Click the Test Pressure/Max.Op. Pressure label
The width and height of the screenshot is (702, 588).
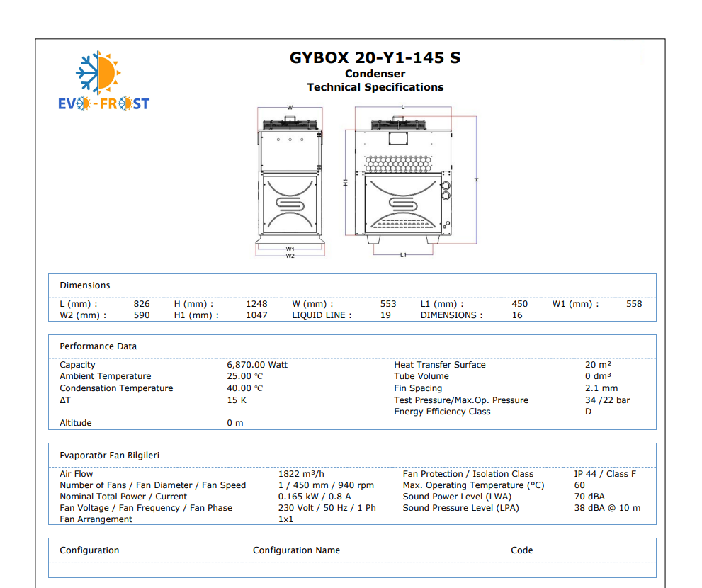point(461,400)
